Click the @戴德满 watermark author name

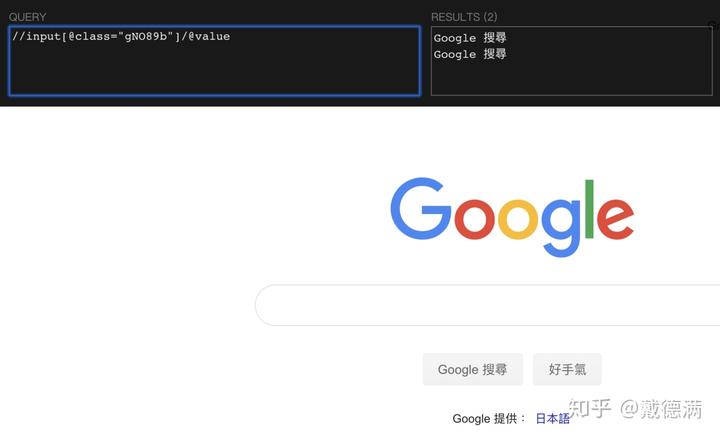662,409
